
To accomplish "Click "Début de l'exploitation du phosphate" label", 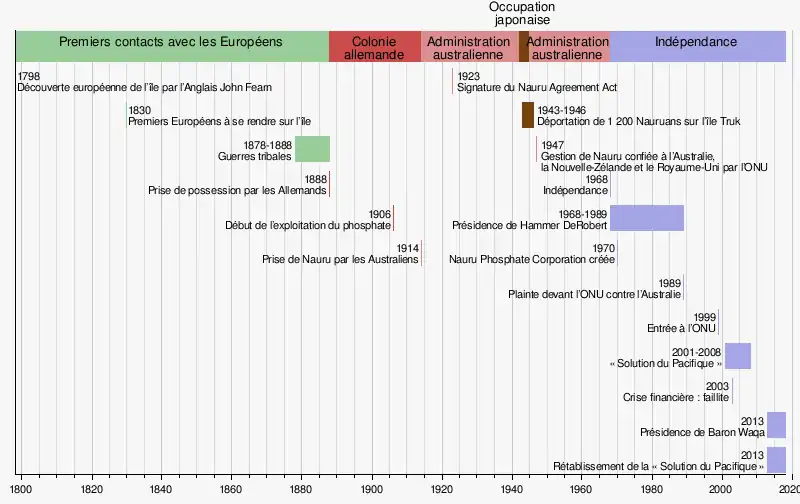I will (x=308, y=225).
